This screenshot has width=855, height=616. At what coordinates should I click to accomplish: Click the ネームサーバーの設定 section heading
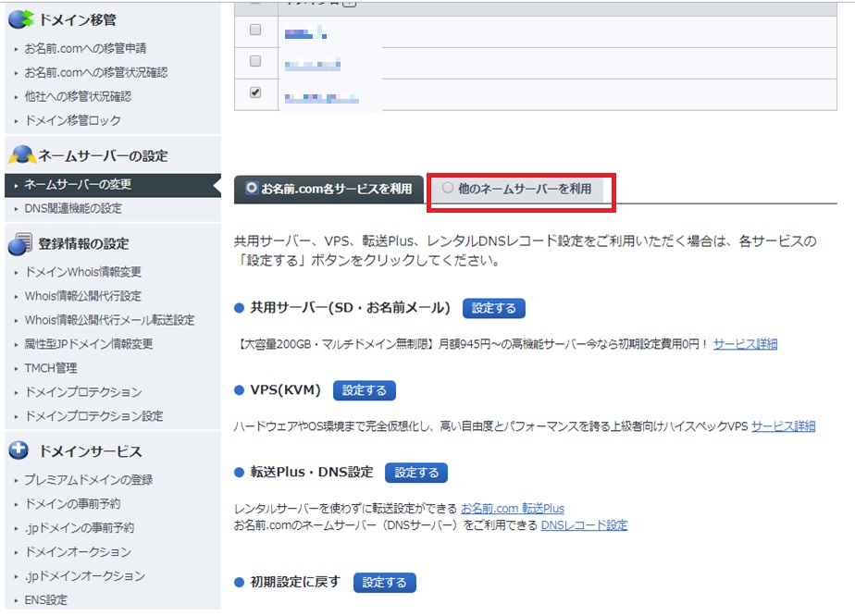tap(103, 156)
